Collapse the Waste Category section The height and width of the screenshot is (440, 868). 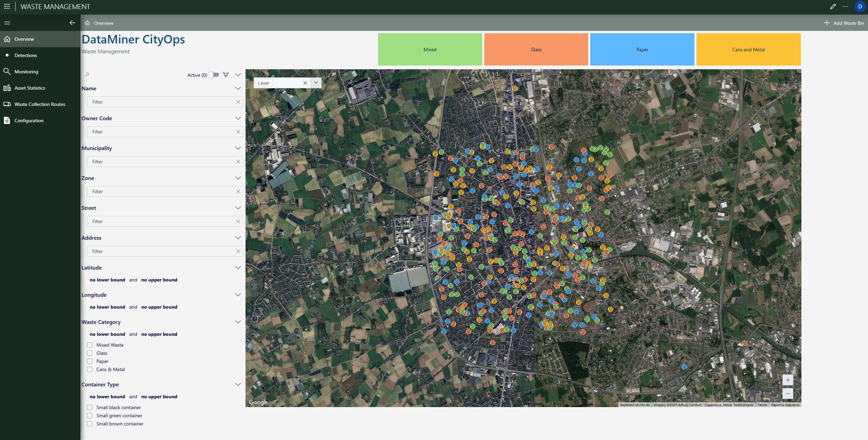pos(238,322)
